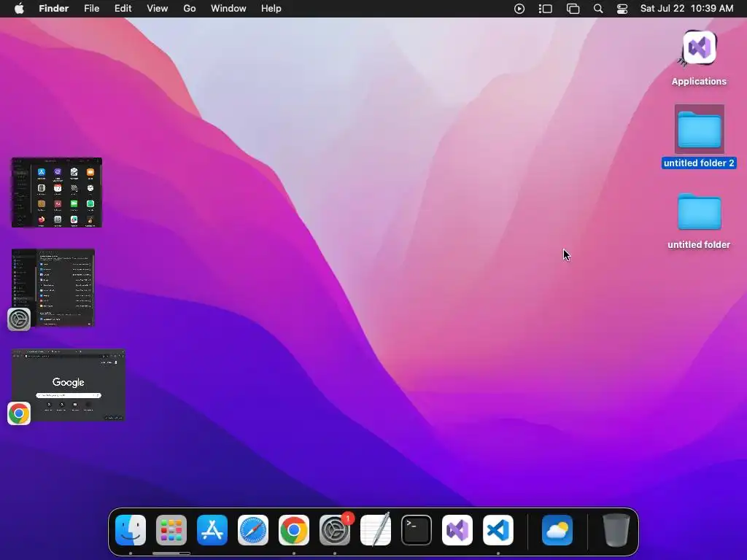Switch to the Chrome Google window thumbnail

click(x=68, y=385)
